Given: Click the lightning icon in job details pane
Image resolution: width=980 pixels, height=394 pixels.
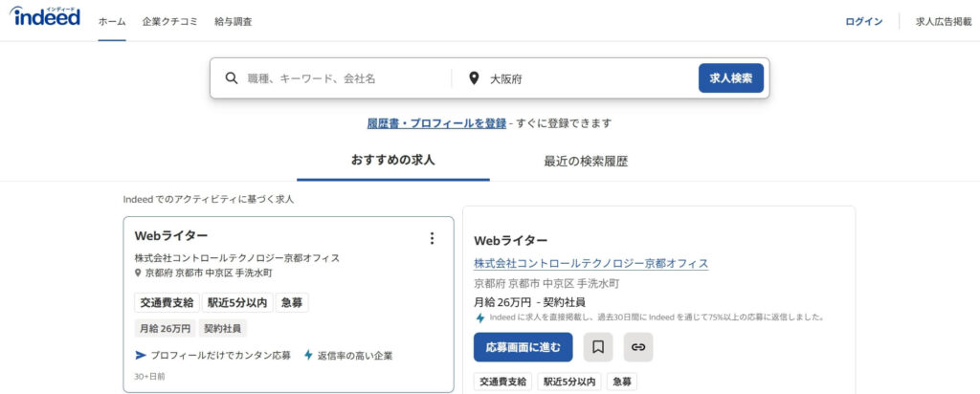Looking at the screenshot, I should pos(480,317).
